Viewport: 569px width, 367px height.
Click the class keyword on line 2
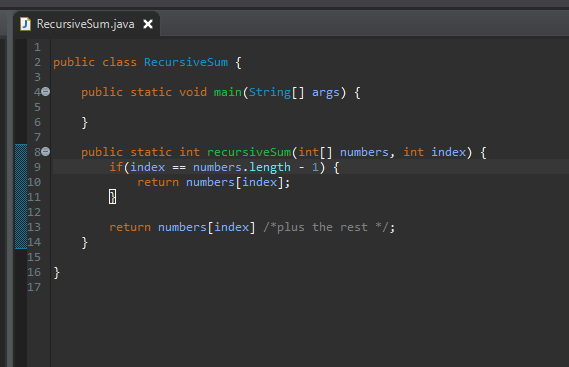pyautogui.click(x=119, y=62)
